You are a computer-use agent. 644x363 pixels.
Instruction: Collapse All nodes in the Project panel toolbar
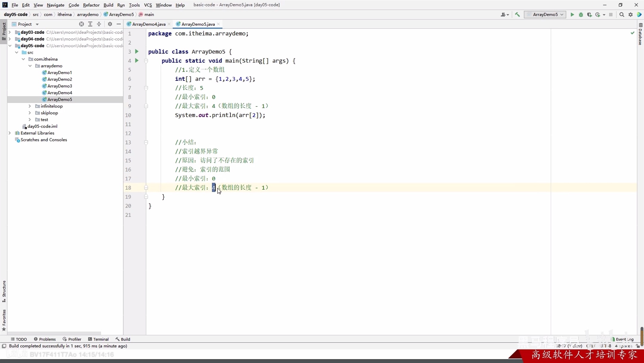coord(99,24)
